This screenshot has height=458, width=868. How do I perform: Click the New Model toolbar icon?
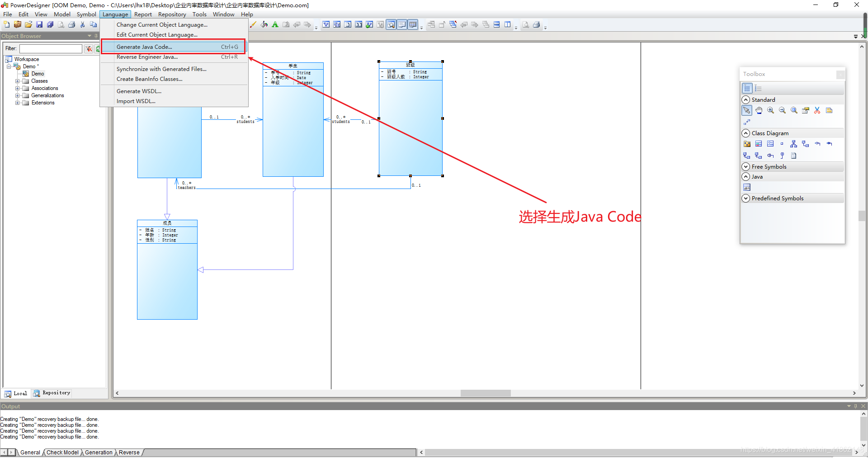(6, 24)
